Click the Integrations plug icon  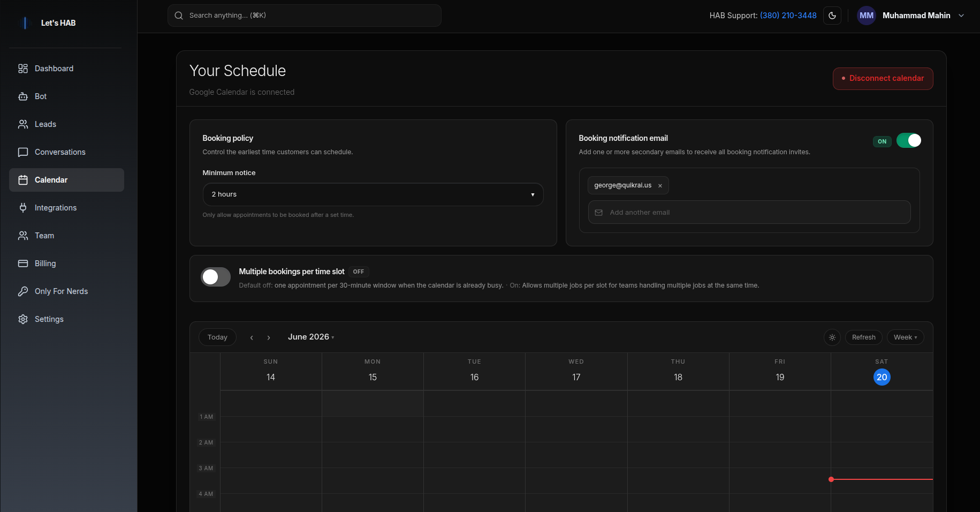[x=23, y=208]
